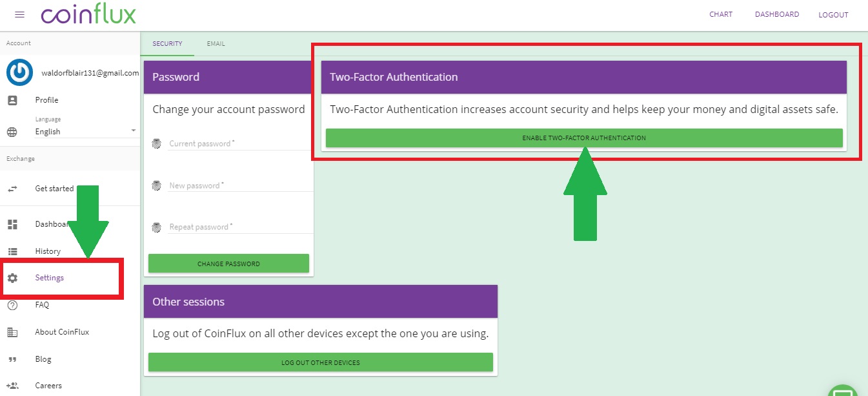
Task: Click the Careers people icon
Action: [x=12, y=386]
